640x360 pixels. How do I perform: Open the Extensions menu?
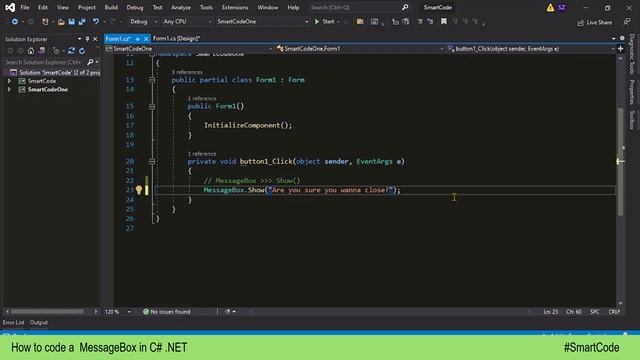tap(235, 7)
